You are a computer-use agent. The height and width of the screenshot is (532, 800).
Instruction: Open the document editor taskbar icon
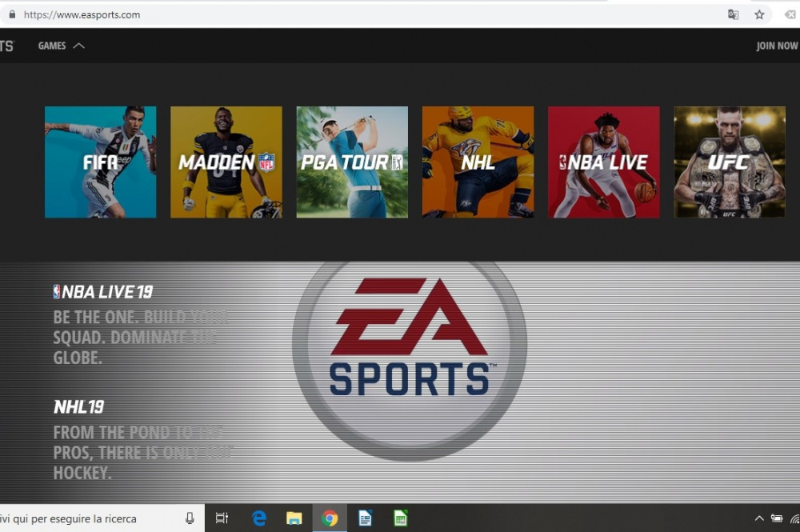click(365, 518)
